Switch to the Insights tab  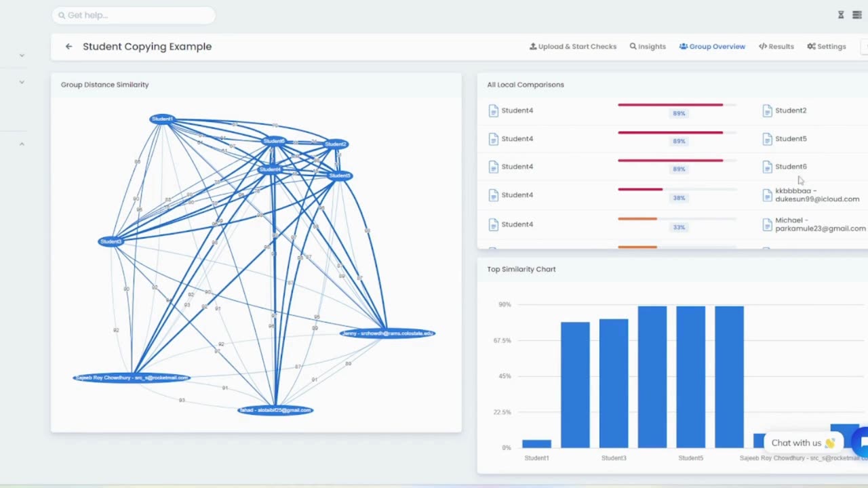[648, 46]
